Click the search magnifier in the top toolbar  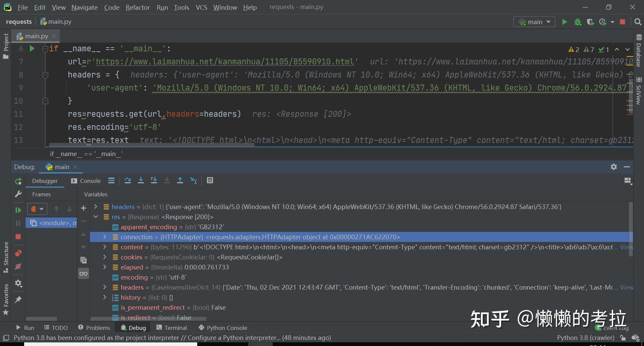[x=638, y=21]
